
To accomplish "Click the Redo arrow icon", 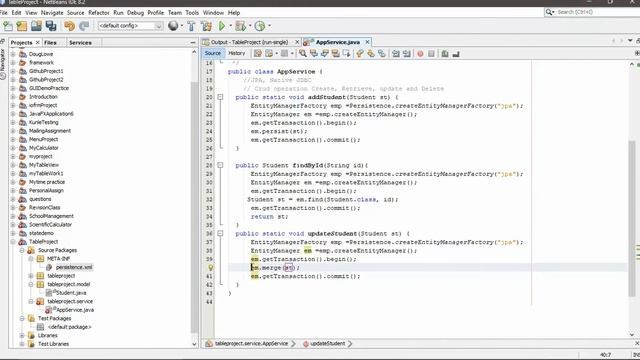I will [84, 26].
